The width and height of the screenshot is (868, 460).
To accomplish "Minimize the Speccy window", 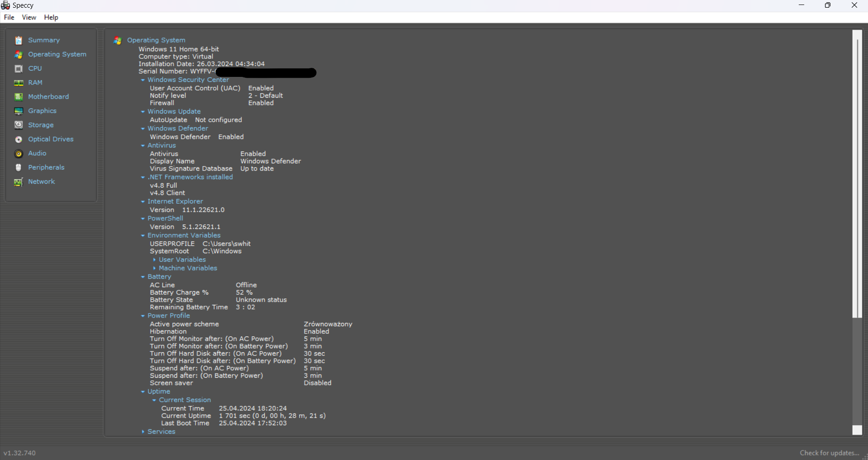I will [x=801, y=5].
